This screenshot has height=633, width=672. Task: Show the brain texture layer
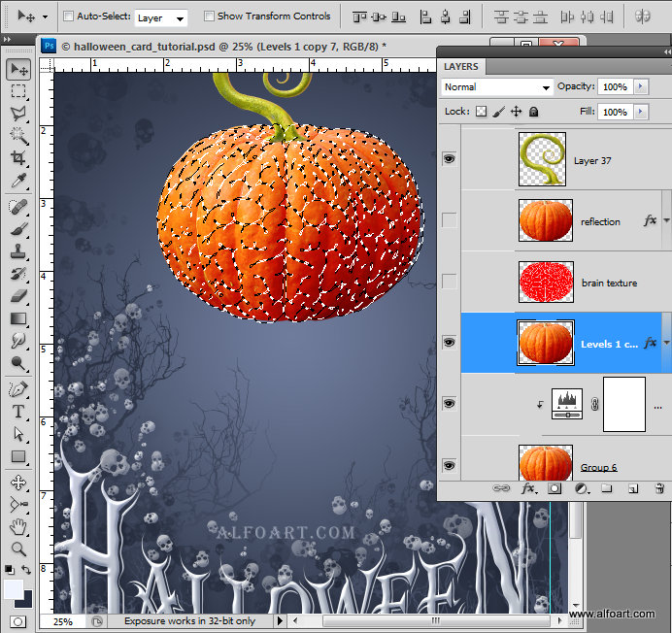coord(449,282)
